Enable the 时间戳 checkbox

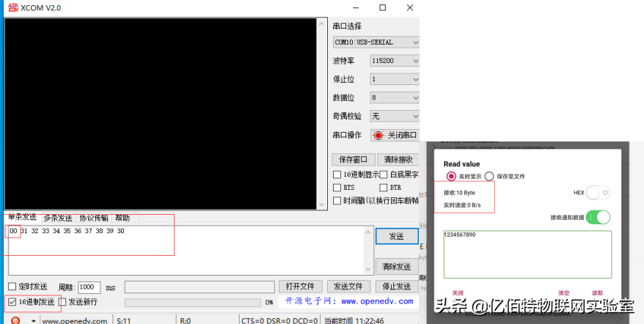coord(337,201)
